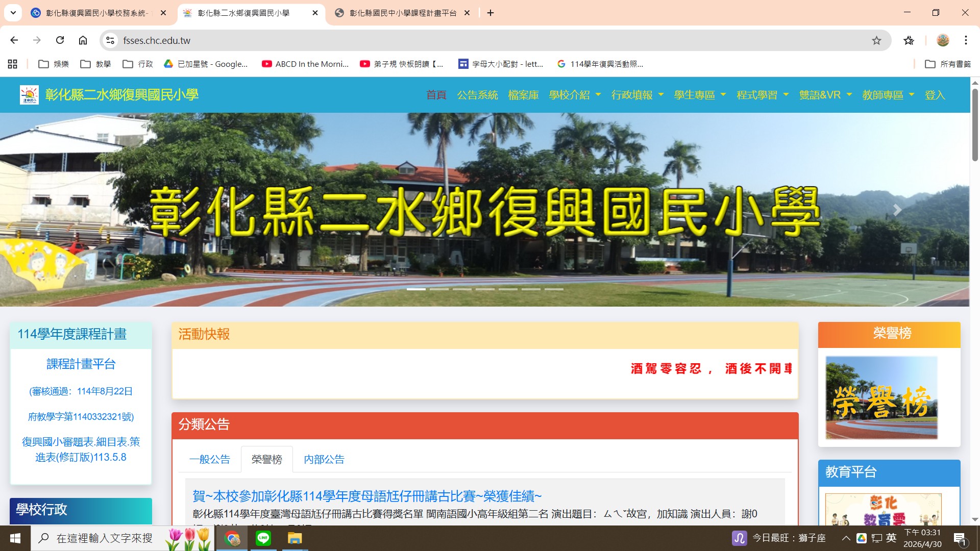This screenshot has width=980, height=551.
Task: Open the 行政 bookmark folder
Action: 138,64
